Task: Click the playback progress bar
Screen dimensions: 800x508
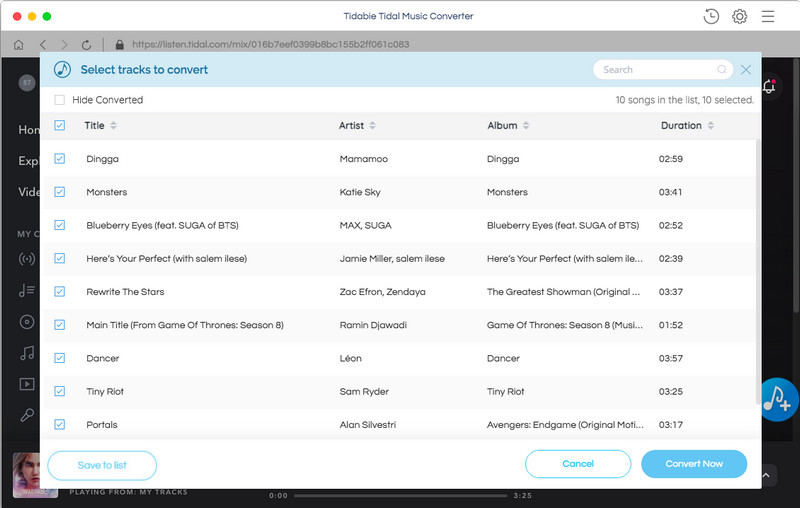Action: pos(401,495)
